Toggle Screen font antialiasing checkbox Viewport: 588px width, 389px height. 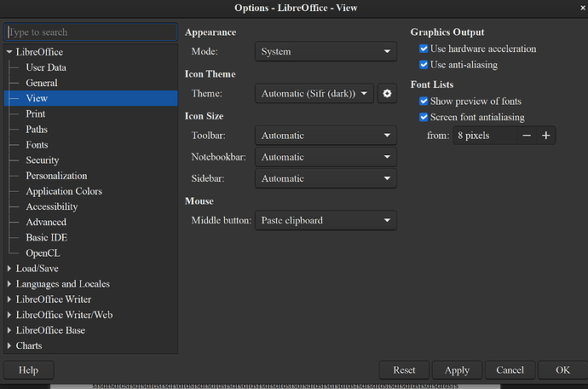424,117
